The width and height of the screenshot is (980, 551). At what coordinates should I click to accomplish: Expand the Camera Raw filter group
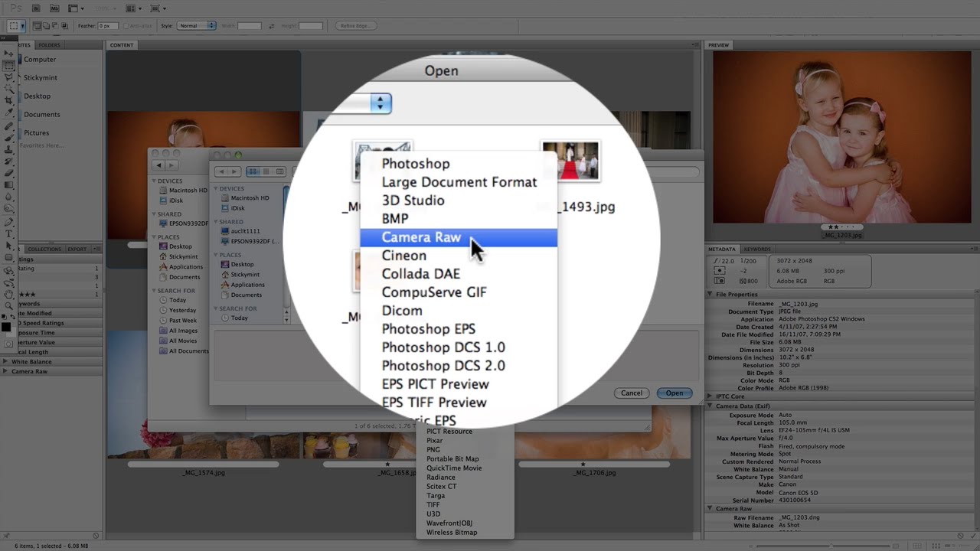[x=6, y=371]
